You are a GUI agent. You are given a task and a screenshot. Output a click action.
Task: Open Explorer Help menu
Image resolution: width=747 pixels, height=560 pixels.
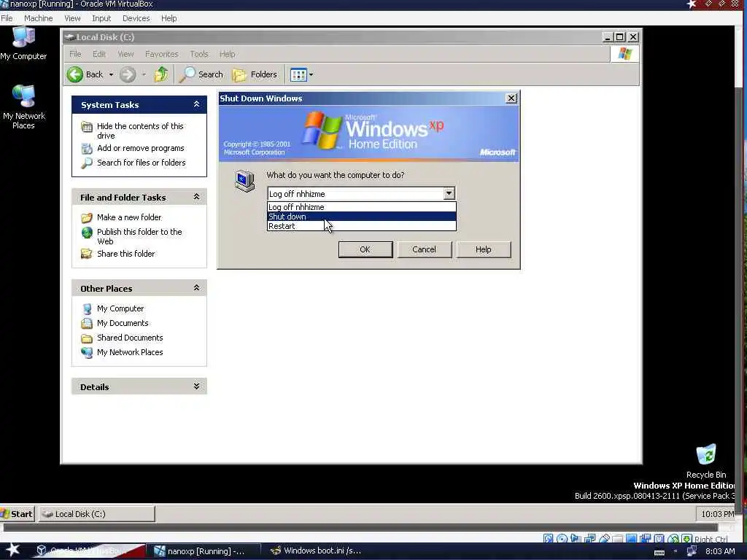(x=228, y=54)
